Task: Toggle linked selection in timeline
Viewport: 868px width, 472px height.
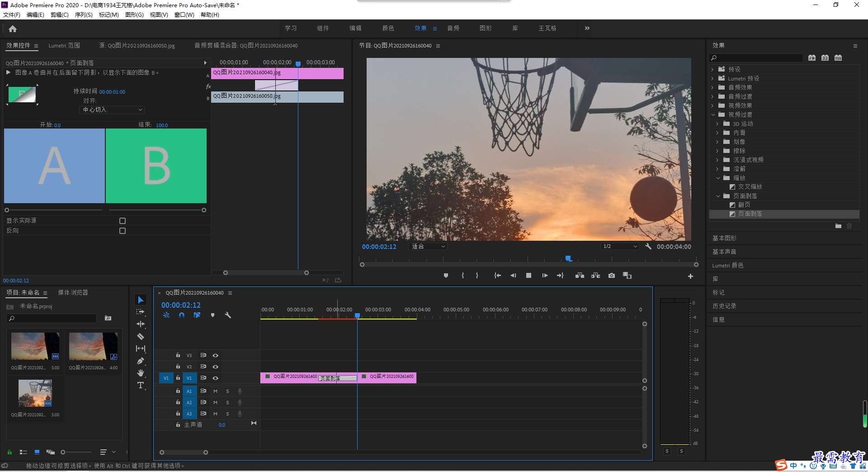Action: [197, 315]
